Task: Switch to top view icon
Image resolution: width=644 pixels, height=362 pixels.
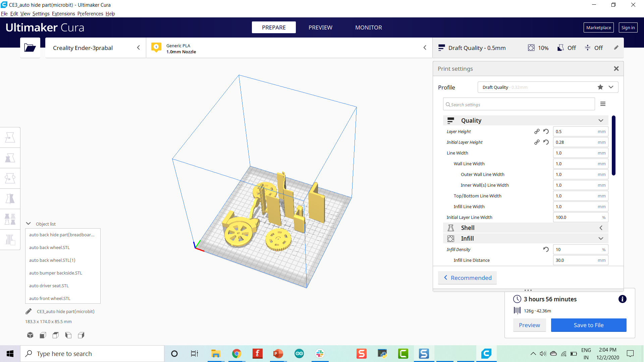Action: pyautogui.click(x=56, y=335)
